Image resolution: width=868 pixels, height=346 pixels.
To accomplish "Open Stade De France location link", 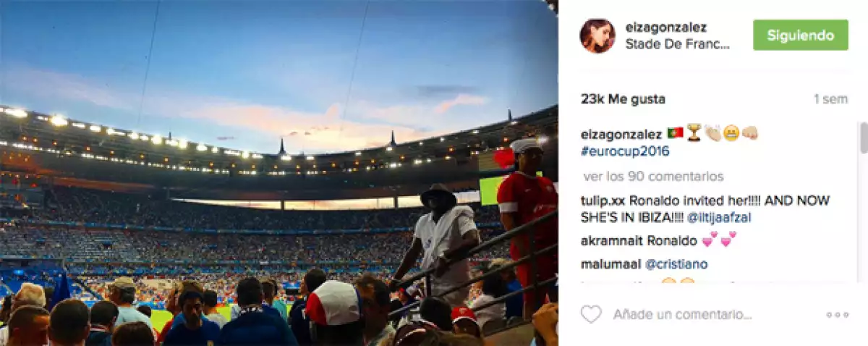I will [x=678, y=44].
